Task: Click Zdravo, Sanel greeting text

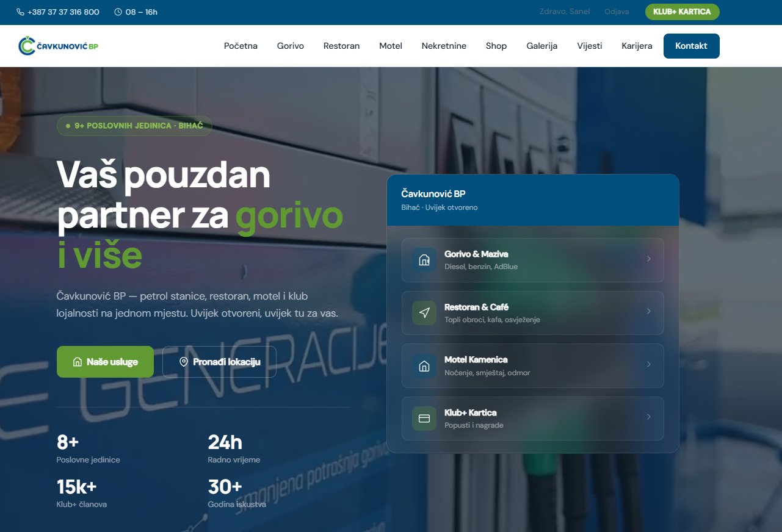Action: point(565,12)
